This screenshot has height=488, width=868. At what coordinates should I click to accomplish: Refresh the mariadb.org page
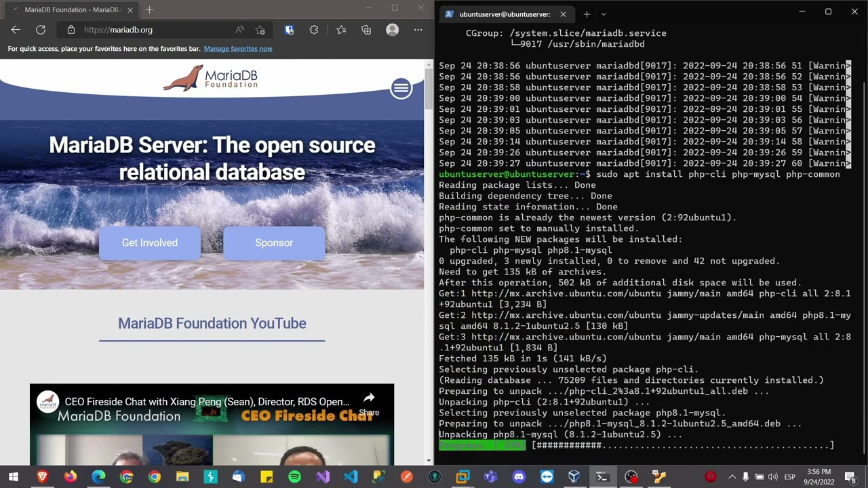click(41, 30)
